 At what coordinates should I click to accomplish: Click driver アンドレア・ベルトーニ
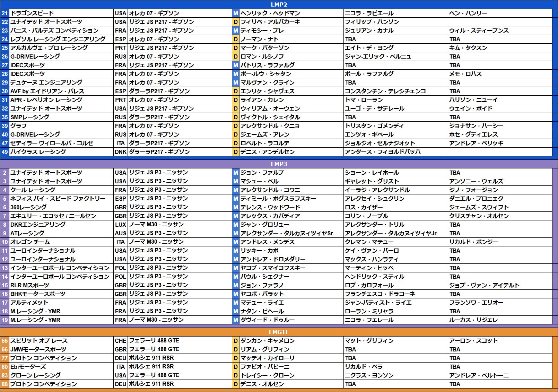coord(479,375)
